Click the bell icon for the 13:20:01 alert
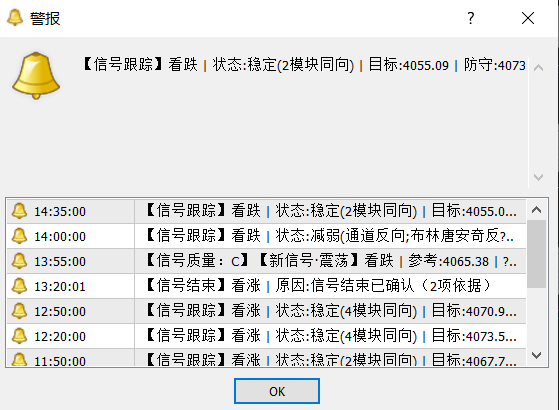This screenshot has width=559, height=410. [19, 286]
